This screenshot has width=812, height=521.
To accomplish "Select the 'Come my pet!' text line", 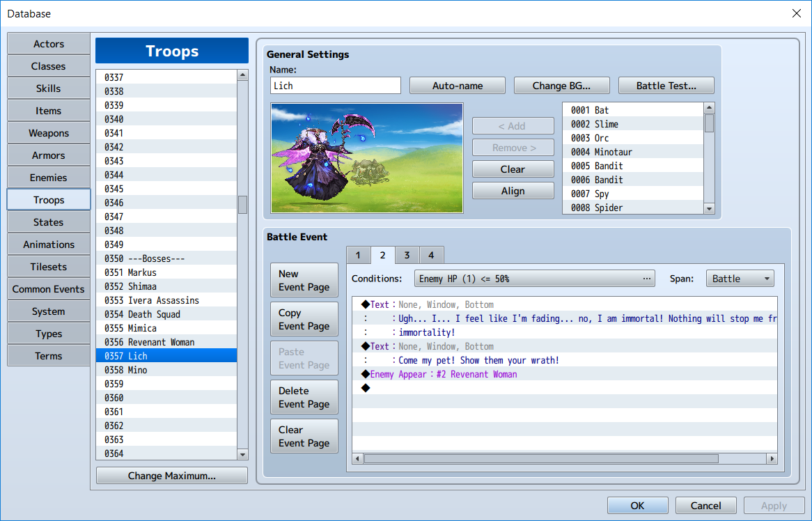I will [x=565, y=361].
